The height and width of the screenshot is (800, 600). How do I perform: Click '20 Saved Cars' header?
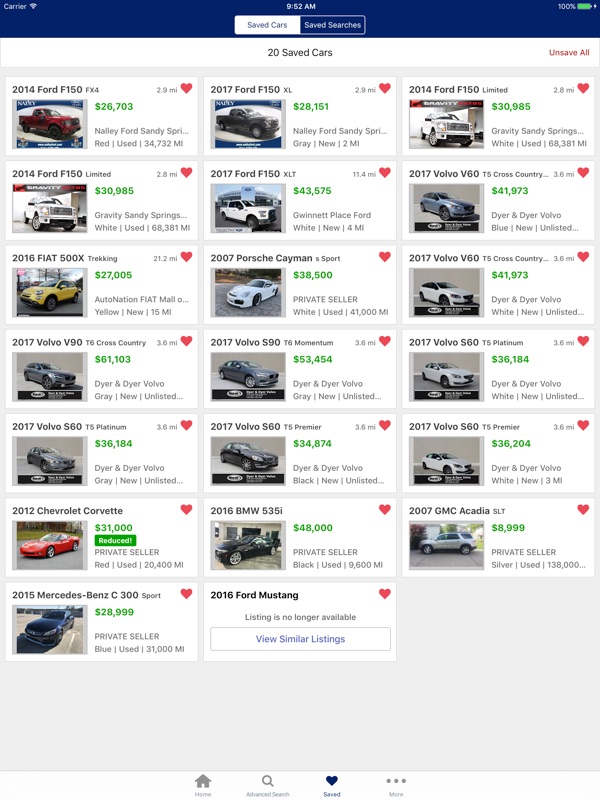(x=300, y=53)
